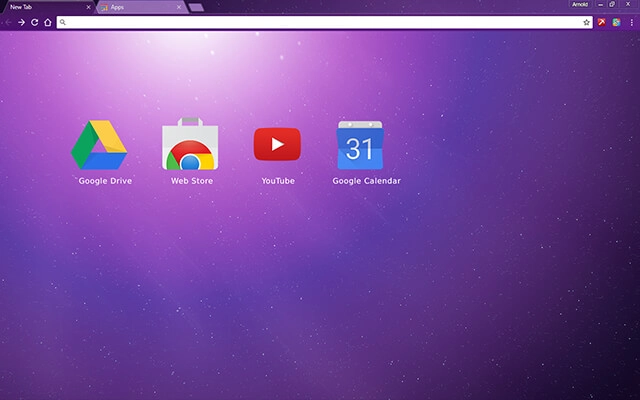Bookmark this page with star icon

587,22
